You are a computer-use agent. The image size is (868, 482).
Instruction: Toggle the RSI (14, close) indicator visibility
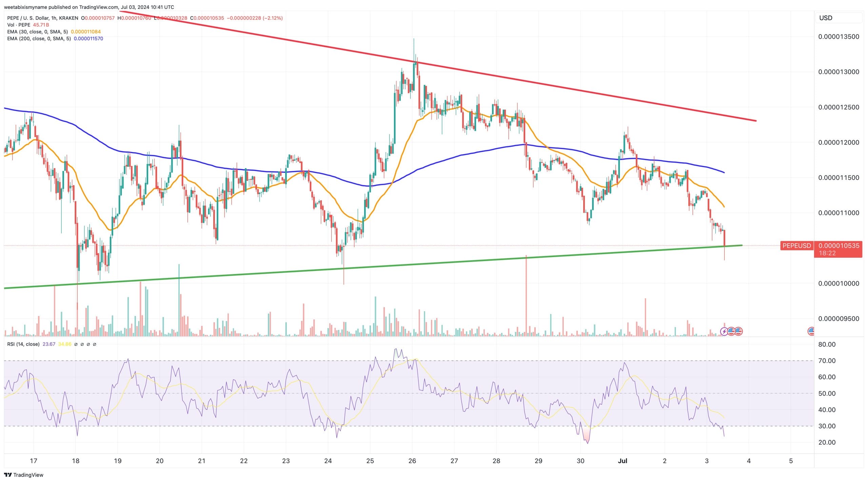tap(23, 344)
